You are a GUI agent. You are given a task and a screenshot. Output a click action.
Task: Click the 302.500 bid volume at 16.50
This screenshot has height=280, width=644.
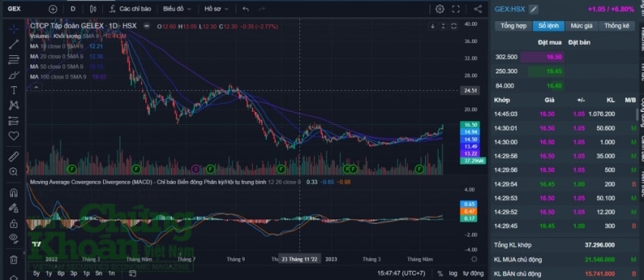pos(506,57)
